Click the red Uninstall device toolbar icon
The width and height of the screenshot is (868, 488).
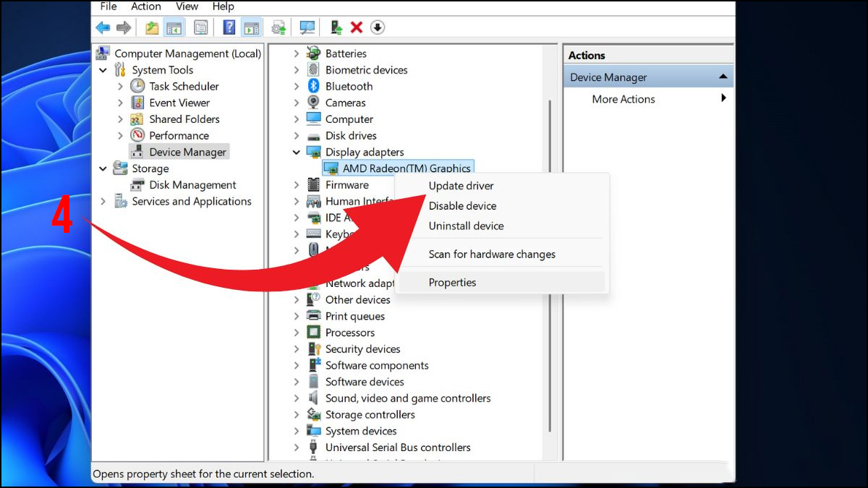357,27
